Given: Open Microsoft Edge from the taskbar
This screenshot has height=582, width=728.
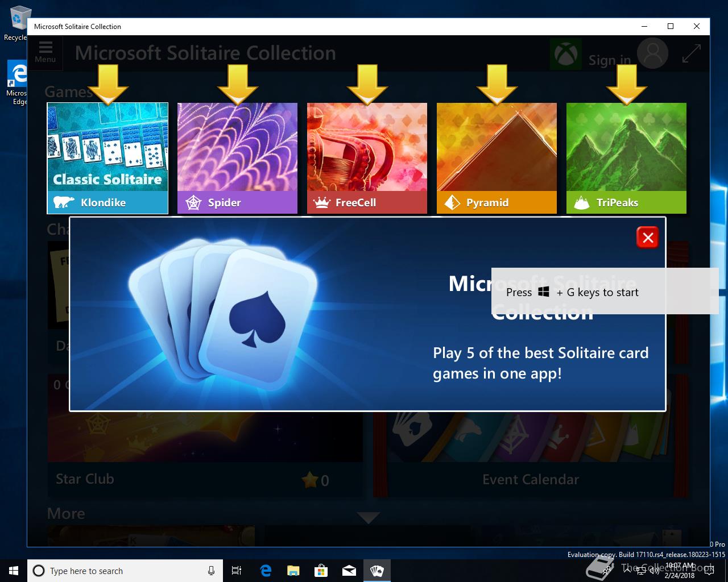Looking at the screenshot, I should [266, 571].
